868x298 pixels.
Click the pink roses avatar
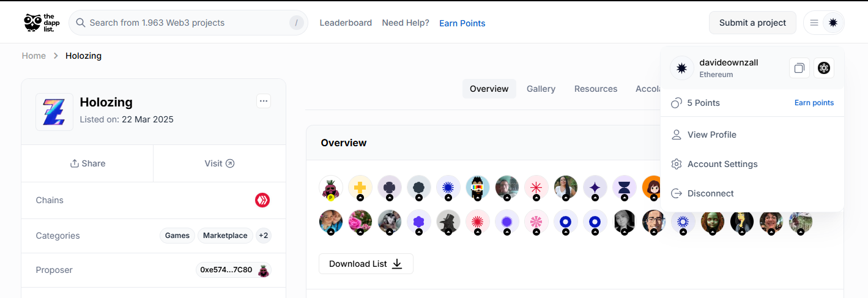tap(360, 222)
